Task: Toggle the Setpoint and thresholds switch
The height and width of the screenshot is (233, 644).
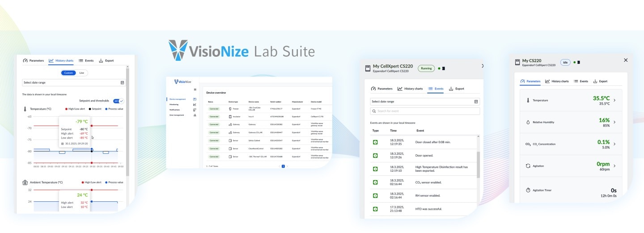Action: 119,101
